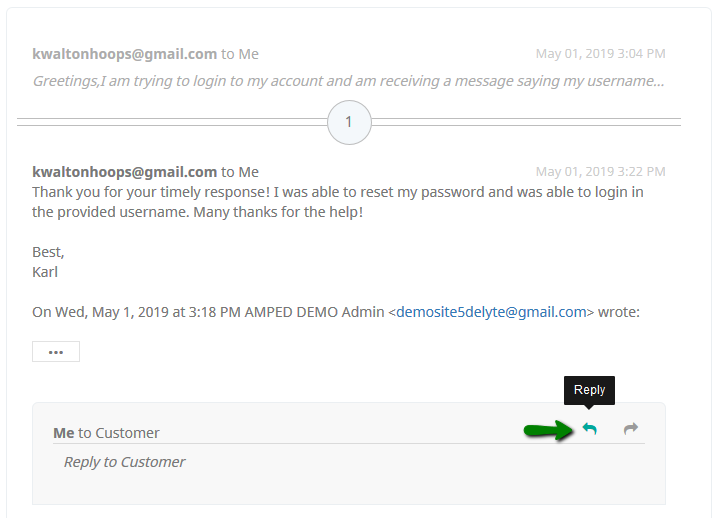Click the May 01, 2019 3:22 PM timestamp

(600, 171)
